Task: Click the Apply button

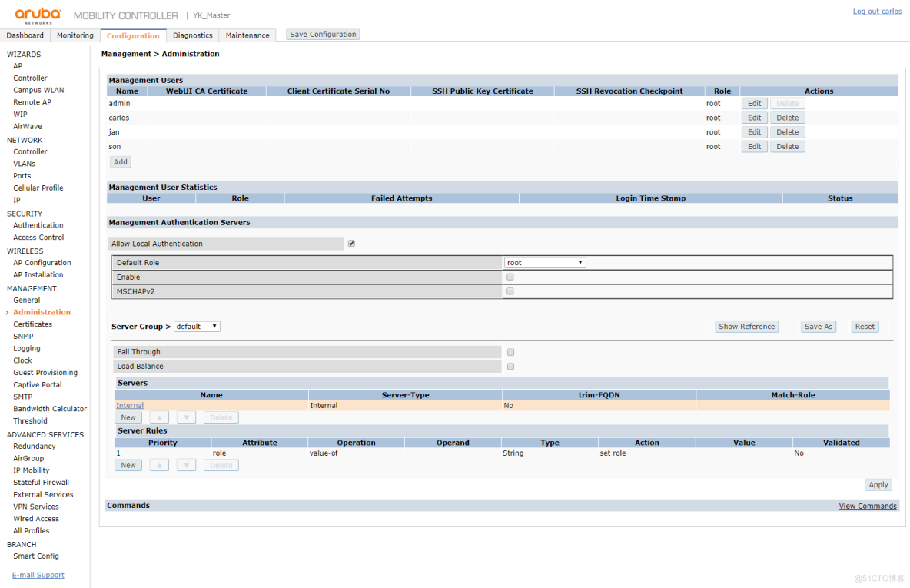Action: (878, 485)
